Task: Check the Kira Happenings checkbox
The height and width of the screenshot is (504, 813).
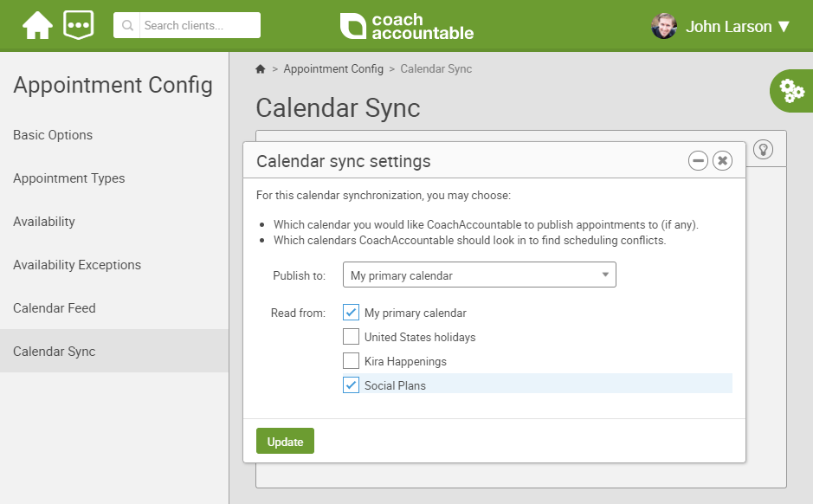Action: [x=351, y=360]
